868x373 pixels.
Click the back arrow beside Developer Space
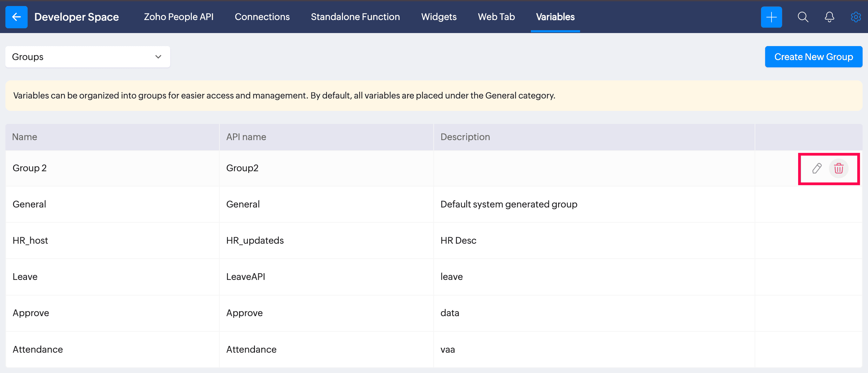click(x=16, y=17)
